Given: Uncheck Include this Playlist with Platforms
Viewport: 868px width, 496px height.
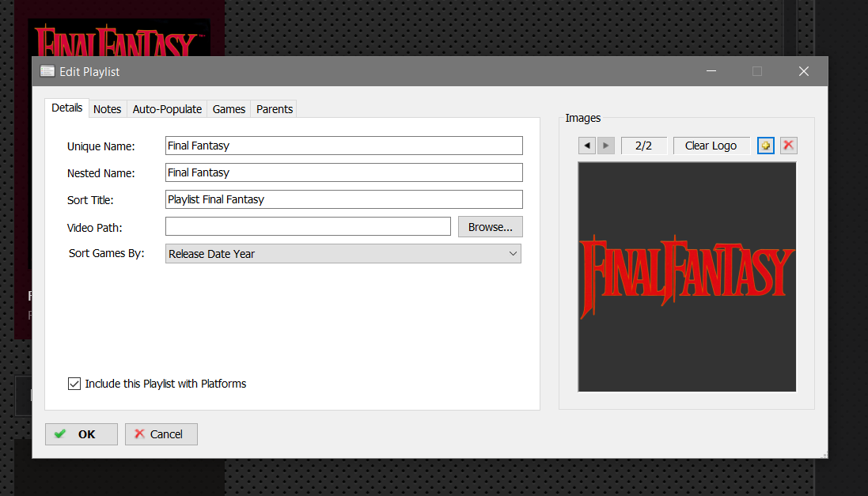Looking at the screenshot, I should (74, 384).
